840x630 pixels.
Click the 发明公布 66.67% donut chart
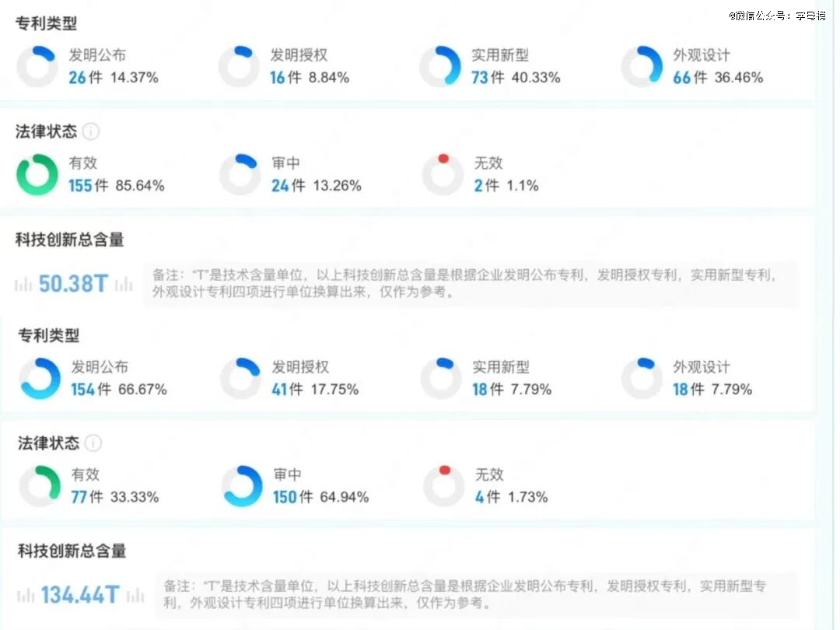(40, 379)
